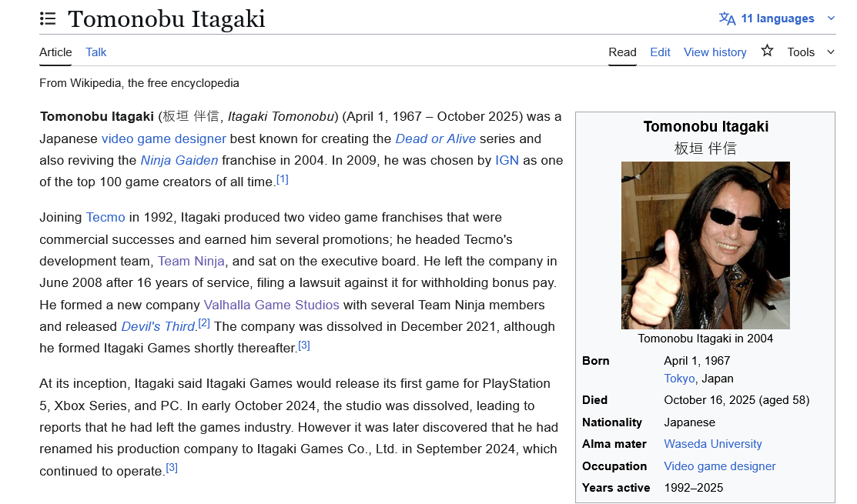
Task: Click 'October 16, 2025 (aged 58)' value
Action: [x=737, y=400]
